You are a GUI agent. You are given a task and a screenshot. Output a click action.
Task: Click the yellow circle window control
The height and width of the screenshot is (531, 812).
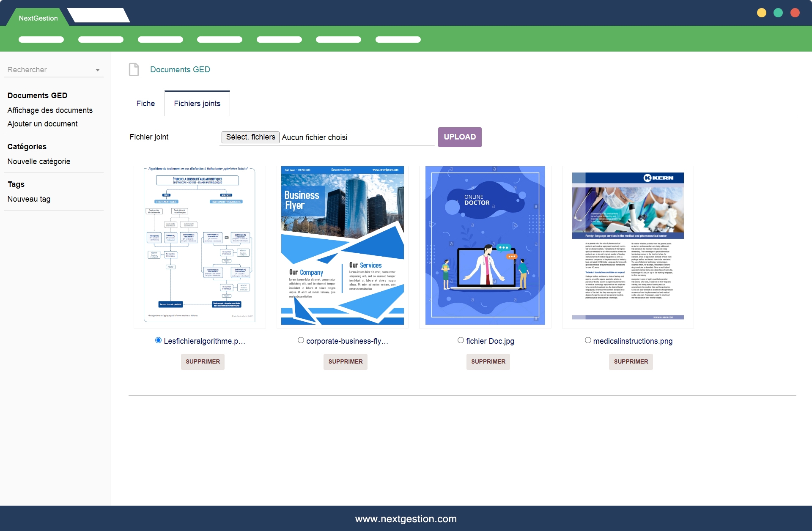(761, 13)
